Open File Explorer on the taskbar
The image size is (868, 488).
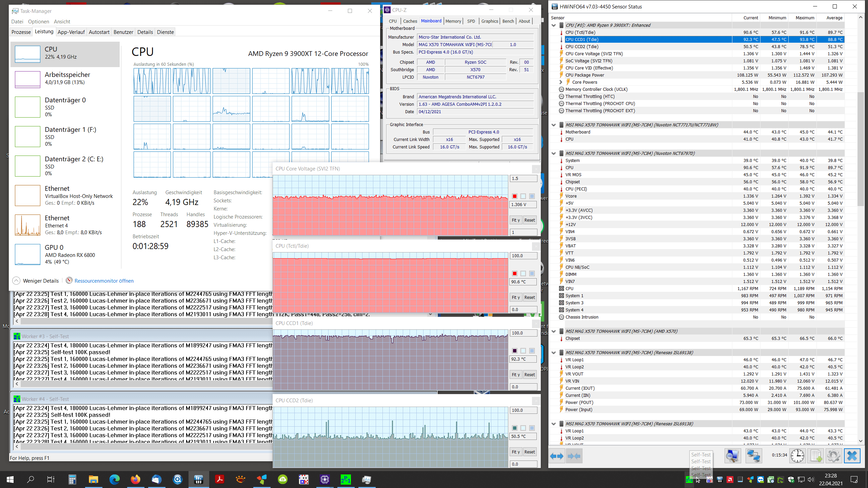tap(93, 479)
